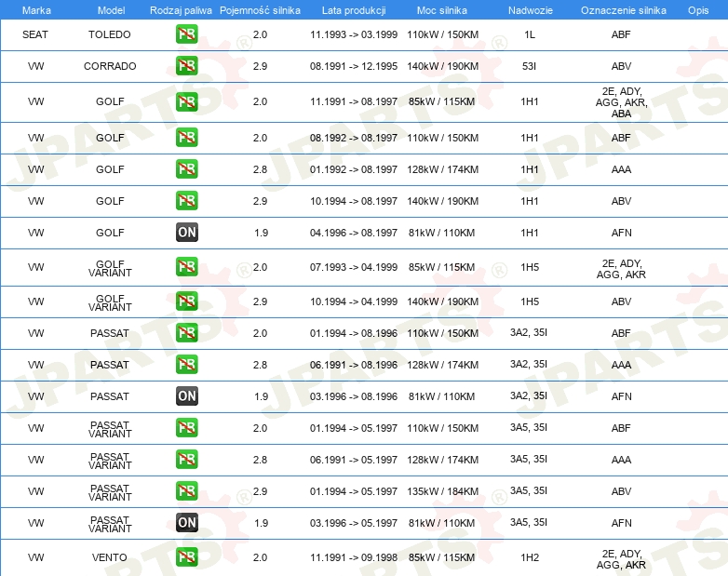Click the petrol icon in the GOLF 2.8 AAA row
Screen dimensions: 728x576
click(x=186, y=169)
